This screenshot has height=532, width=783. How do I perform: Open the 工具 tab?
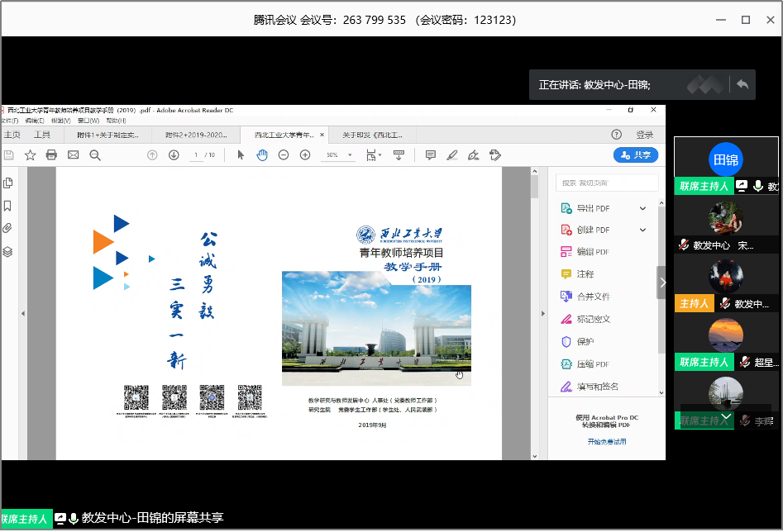tap(42, 135)
